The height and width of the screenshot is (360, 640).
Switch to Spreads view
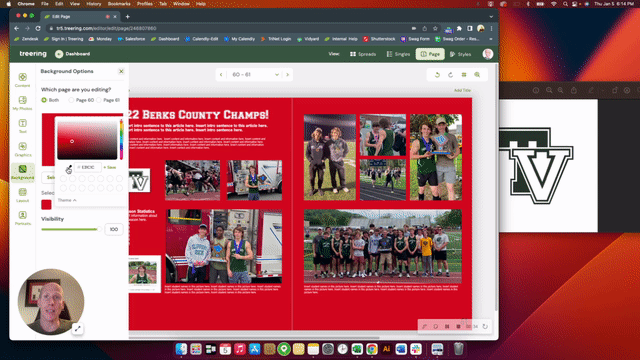[363, 54]
